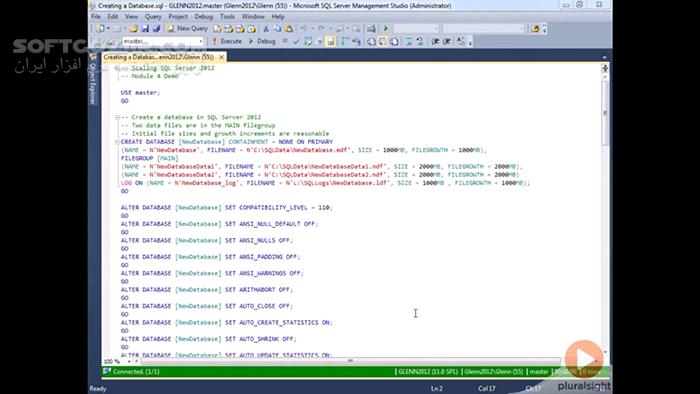Click the Cut scissors icon
The width and height of the screenshot is (700, 394).
(266, 29)
